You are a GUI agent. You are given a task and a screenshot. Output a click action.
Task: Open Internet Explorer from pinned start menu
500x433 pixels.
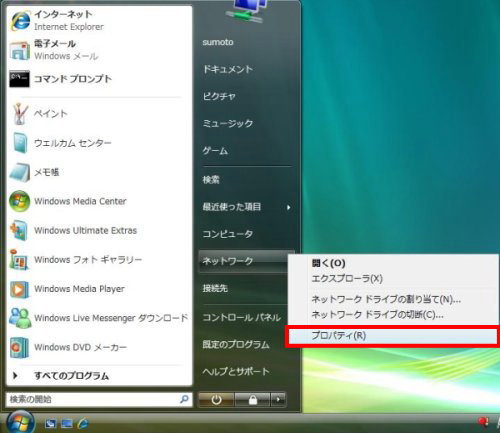point(20,20)
